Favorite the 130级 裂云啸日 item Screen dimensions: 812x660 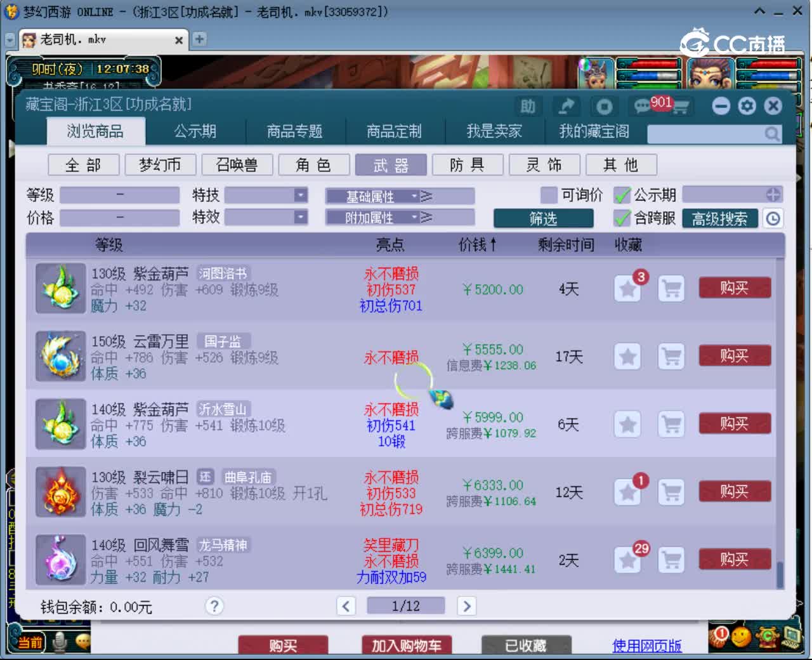pyautogui.click(x=628, y=492)
